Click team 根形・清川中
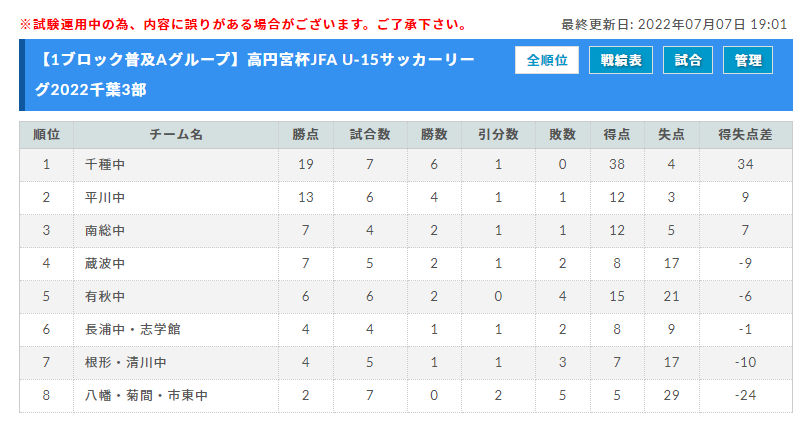The image size is (805, 429). (126, 362)
